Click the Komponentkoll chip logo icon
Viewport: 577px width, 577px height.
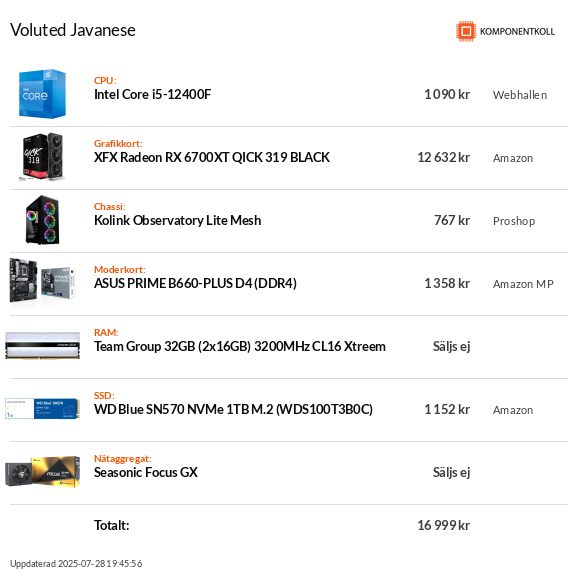click(466, 31)
